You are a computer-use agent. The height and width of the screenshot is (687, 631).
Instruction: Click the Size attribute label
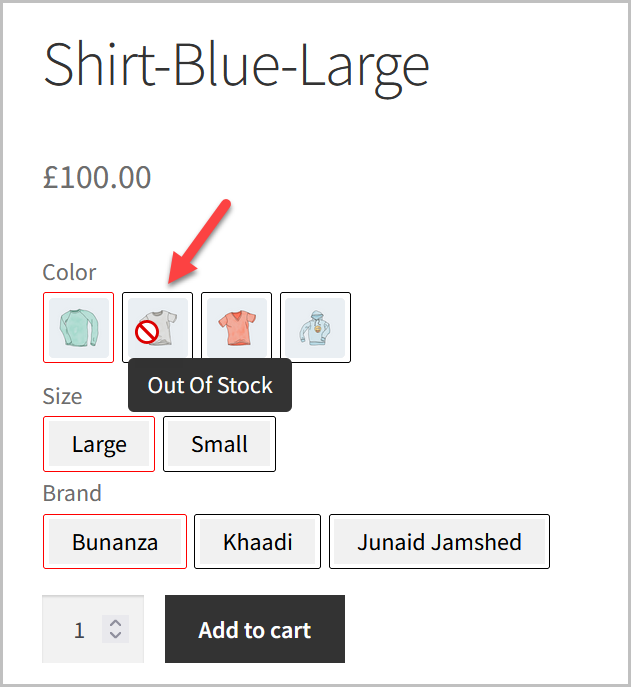[x=62, y=396]
